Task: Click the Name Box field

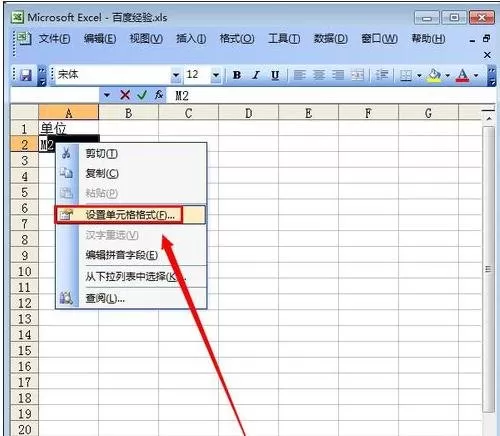Action: coord(55,95)
